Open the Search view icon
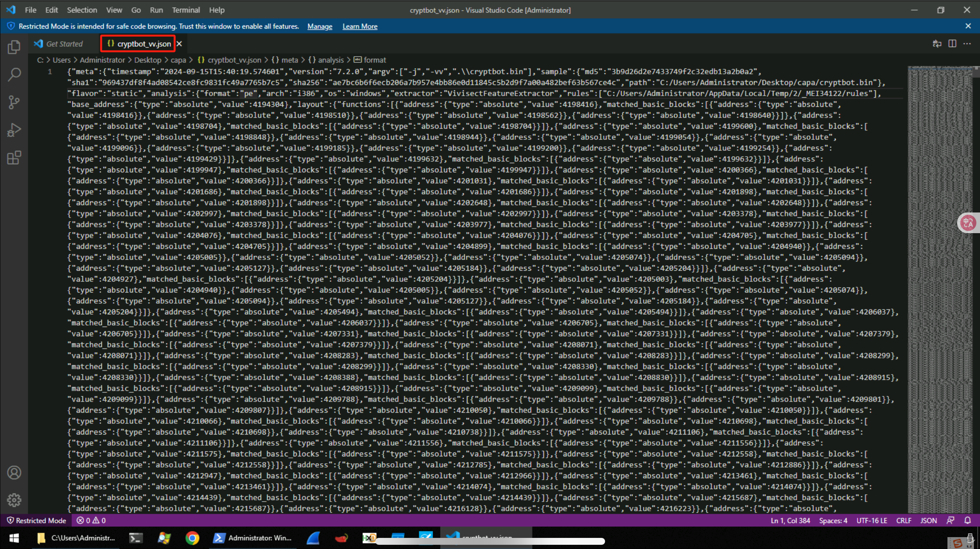 pos(14,74)
